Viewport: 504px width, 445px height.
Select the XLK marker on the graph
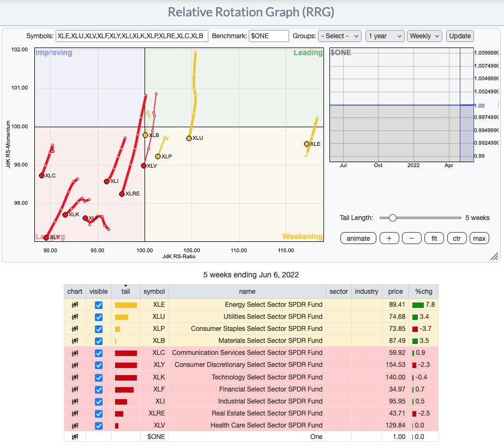click(65, 215)
